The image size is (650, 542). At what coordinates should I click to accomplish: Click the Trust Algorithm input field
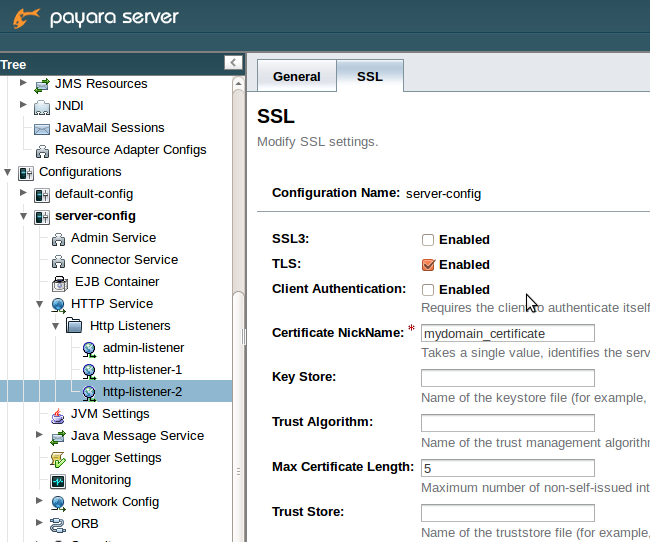tap(508, 423)
